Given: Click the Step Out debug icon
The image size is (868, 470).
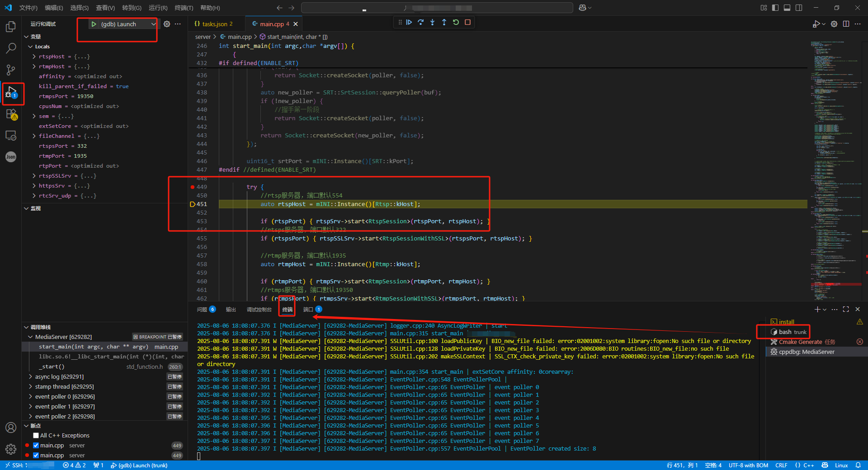Looking at the screenshot, I should [444, 22].
